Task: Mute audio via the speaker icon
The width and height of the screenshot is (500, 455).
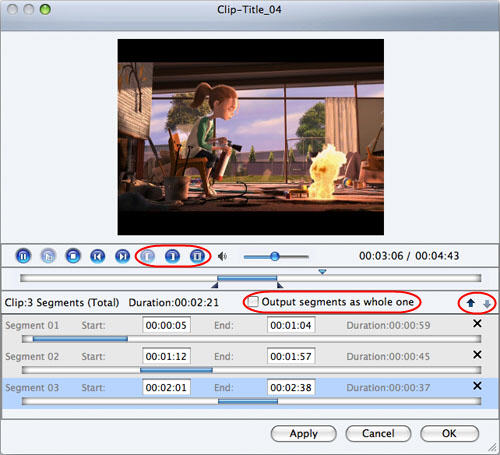Action: tap(222, 256)
